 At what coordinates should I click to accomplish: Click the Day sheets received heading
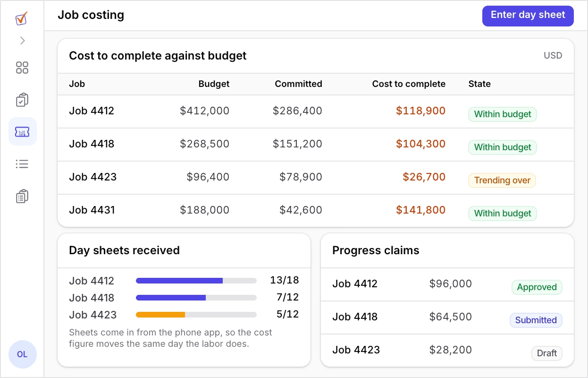(x=124, y=250)
